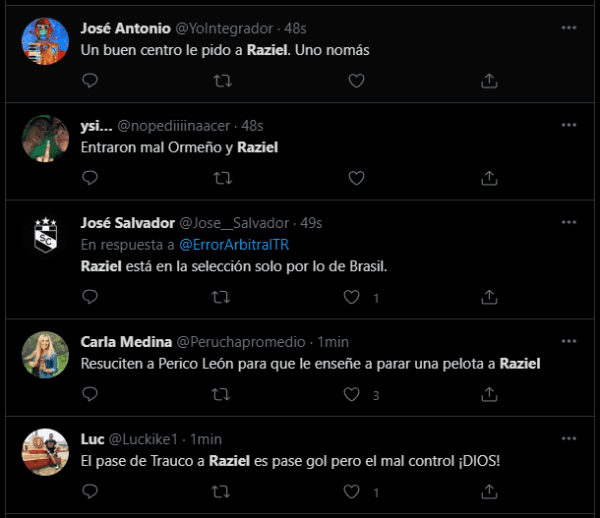Retweet Luc's tweet about Trauco's pass
600x518 pixels.
[x=223, y=492]
